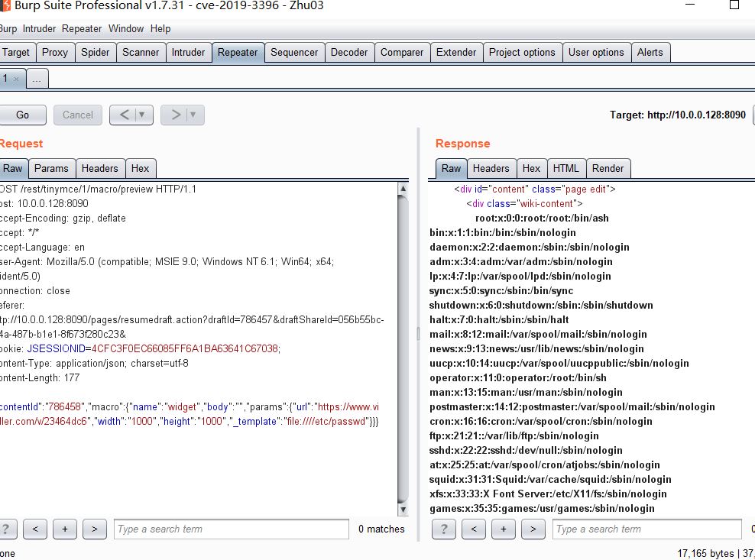The width and height of the screenshot is (755, 560).
Task: Switch to the Sequencer tab
Action: click(x=294, y=53)
